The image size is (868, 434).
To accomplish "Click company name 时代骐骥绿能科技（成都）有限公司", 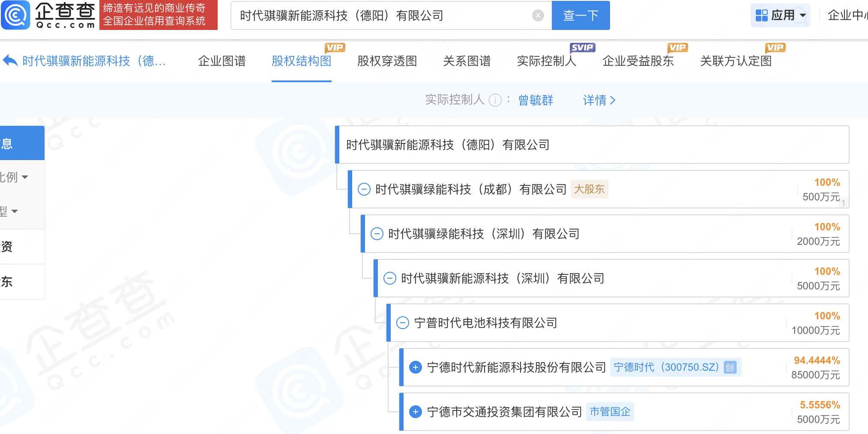I will (x=471, y=189).
